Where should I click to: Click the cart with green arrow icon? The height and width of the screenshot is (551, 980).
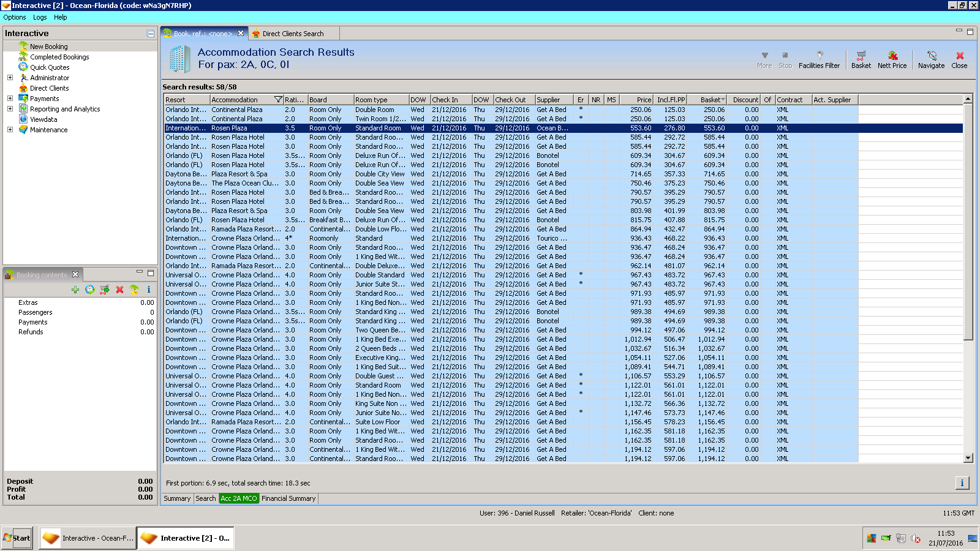coord(105,290)
